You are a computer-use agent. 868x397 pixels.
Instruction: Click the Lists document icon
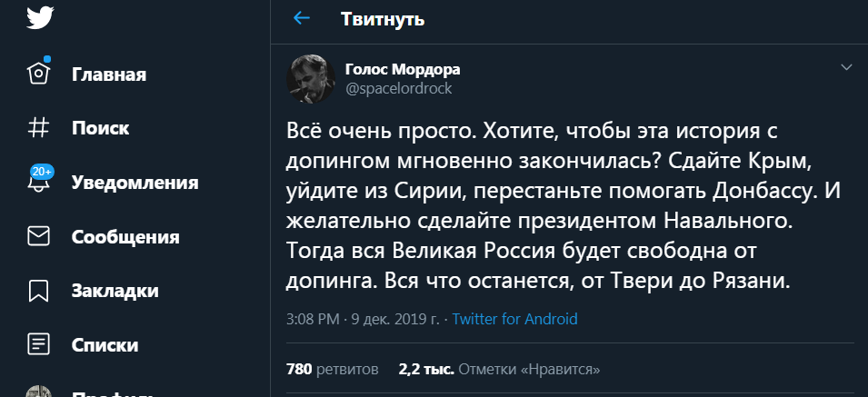tap(38, 344)
